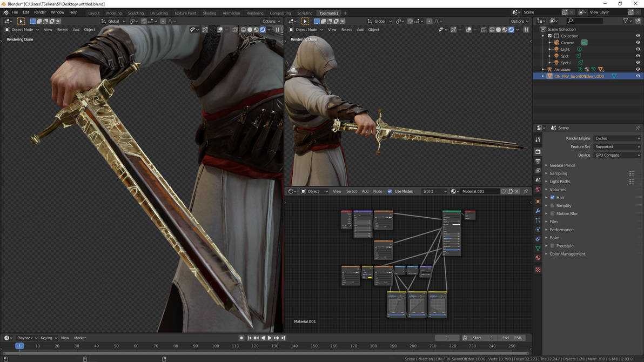Hide the Camera object in outliner

[x=638, y=42]
